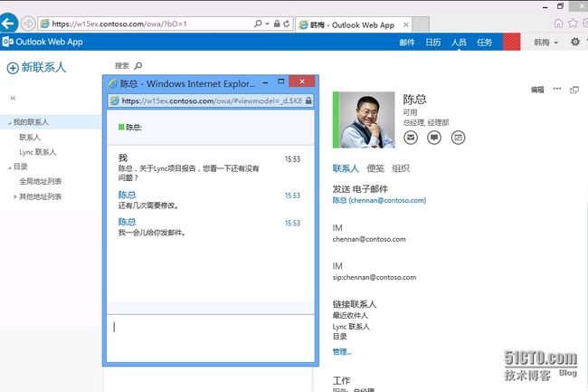Screen dimensions: 588x392
Task: Click sender name 陈总 above 还有几次需要修改
Action: 128,195
